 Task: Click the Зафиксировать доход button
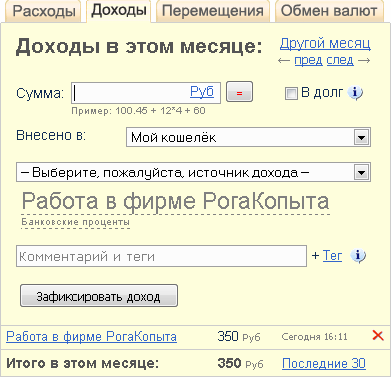click(x=99, y=295)
